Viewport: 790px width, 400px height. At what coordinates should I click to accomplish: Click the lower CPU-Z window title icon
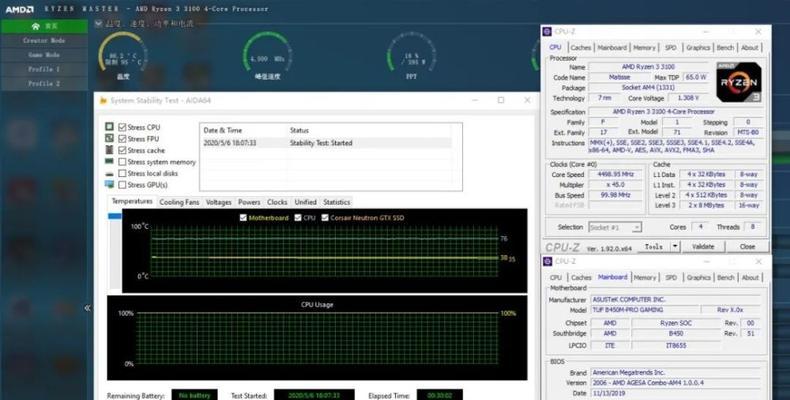[x=548, y=261]
